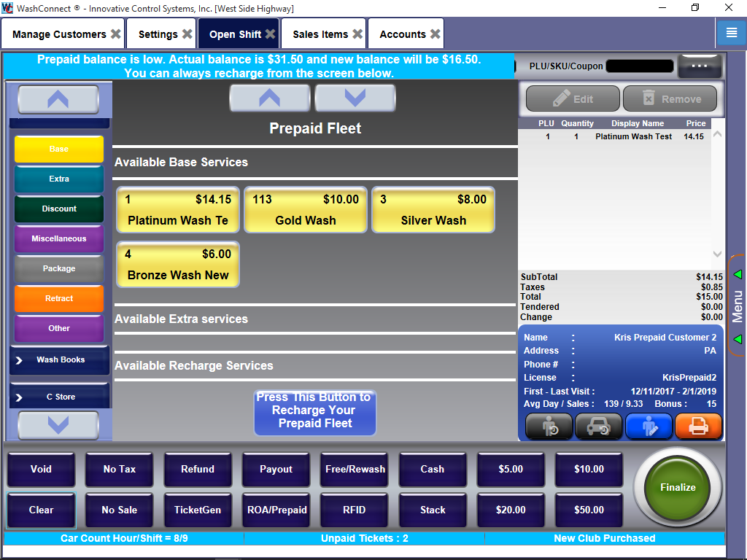
Task: Select the green Discount category
Action: (x=59, y=209)
